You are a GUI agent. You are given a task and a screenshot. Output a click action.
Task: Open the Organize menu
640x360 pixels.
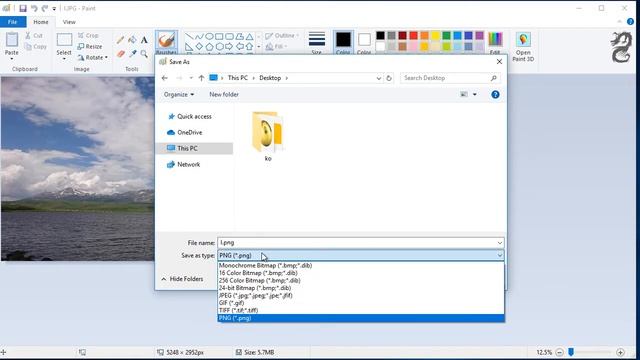click(179, 94)
